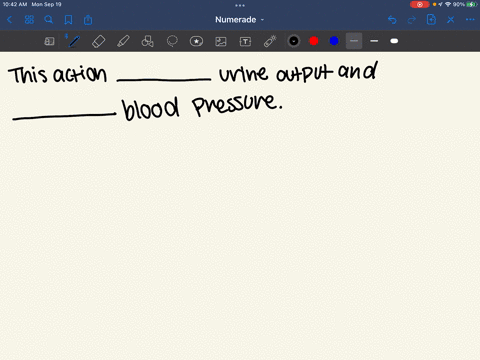This screenshot has height=360, width=480.
Task: Add a new page
Action: coord(431,20)
